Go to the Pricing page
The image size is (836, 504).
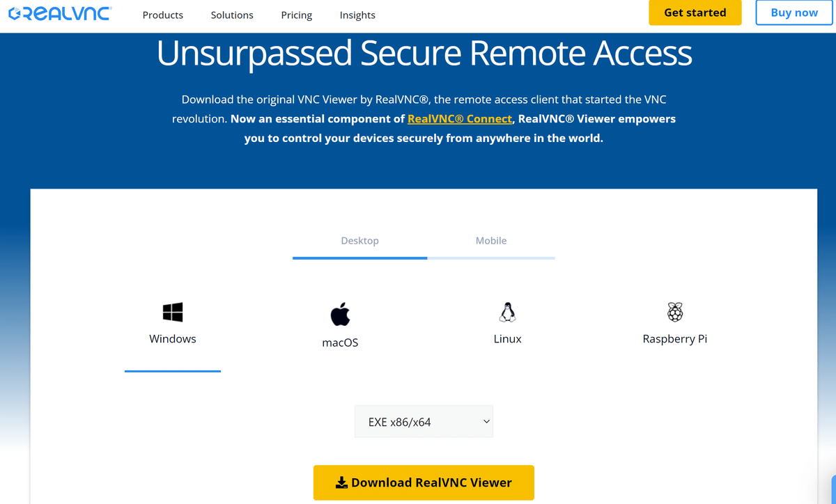[297, 15]
